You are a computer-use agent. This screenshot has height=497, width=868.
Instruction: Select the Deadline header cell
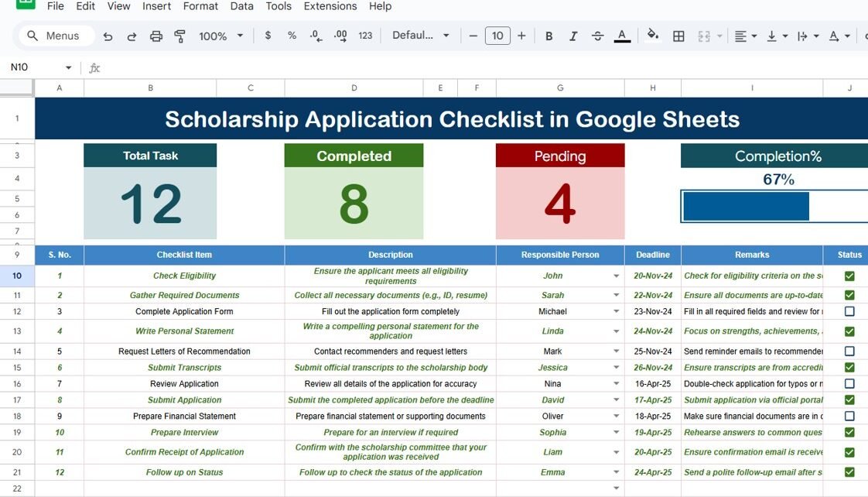[653, 255]
